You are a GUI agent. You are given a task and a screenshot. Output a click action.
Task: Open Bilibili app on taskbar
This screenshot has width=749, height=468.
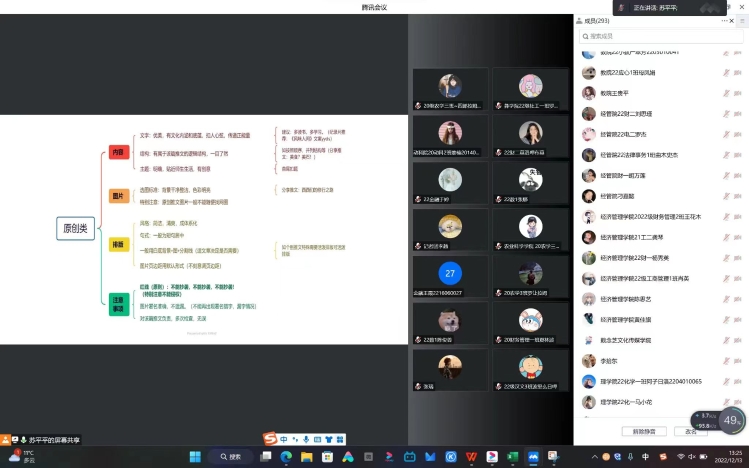coord(410,457)
